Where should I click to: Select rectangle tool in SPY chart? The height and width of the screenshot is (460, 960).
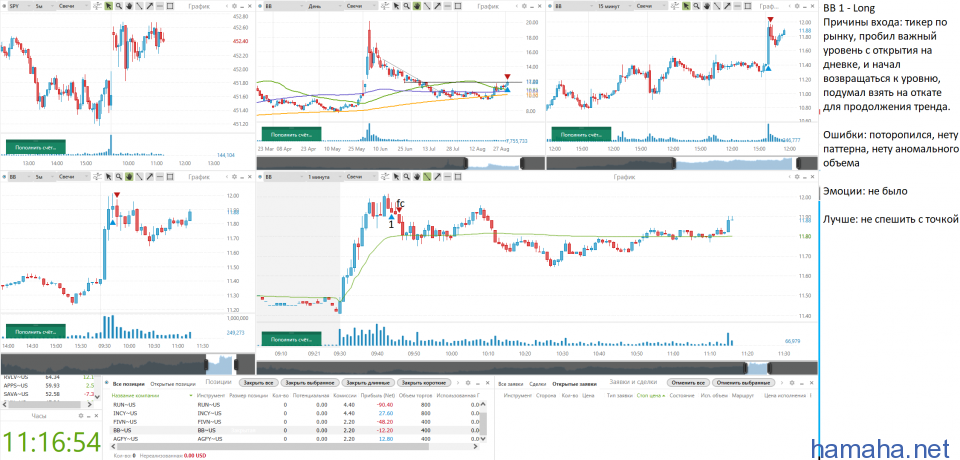pos(170,6)
